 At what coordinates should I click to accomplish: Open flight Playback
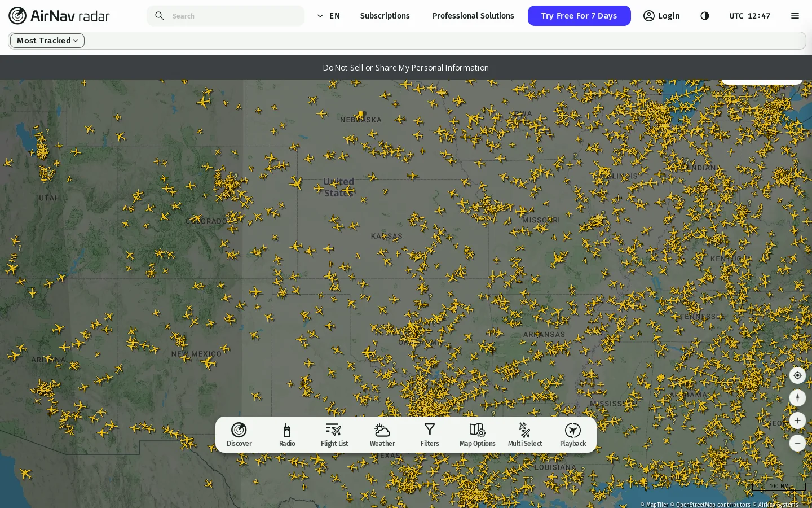pos(573,435)
